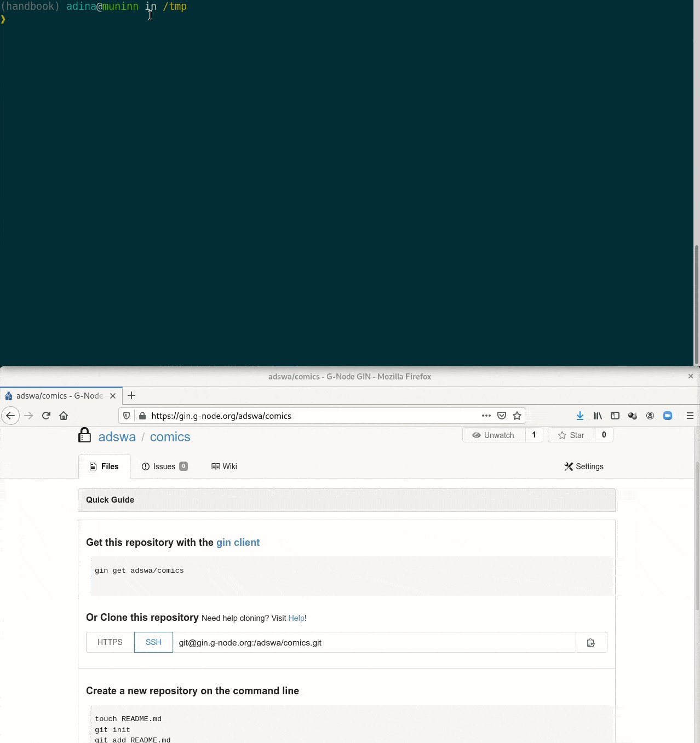Copy the clone URL to clipboard
Image resolution: width=700 pixels, height=743 pixels.
tap(591, 642)
